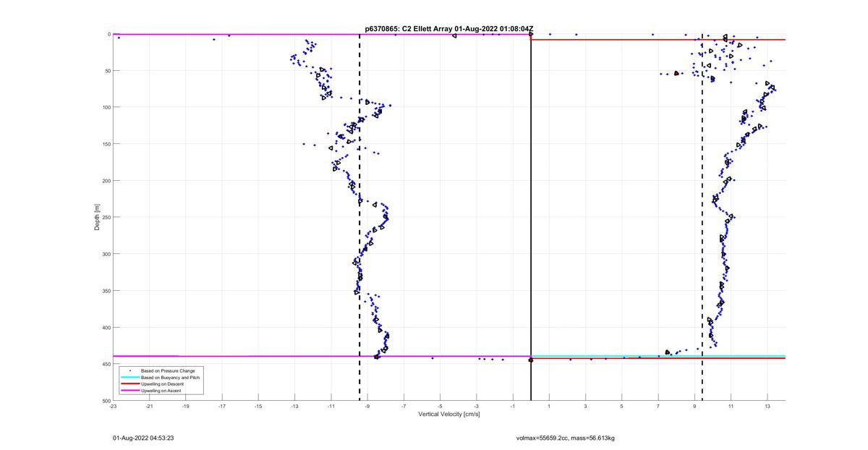This screenshot has height=450, width=868.
Task: Click the positive x-axis tick label 11
Action: click(x=731, y=407)
